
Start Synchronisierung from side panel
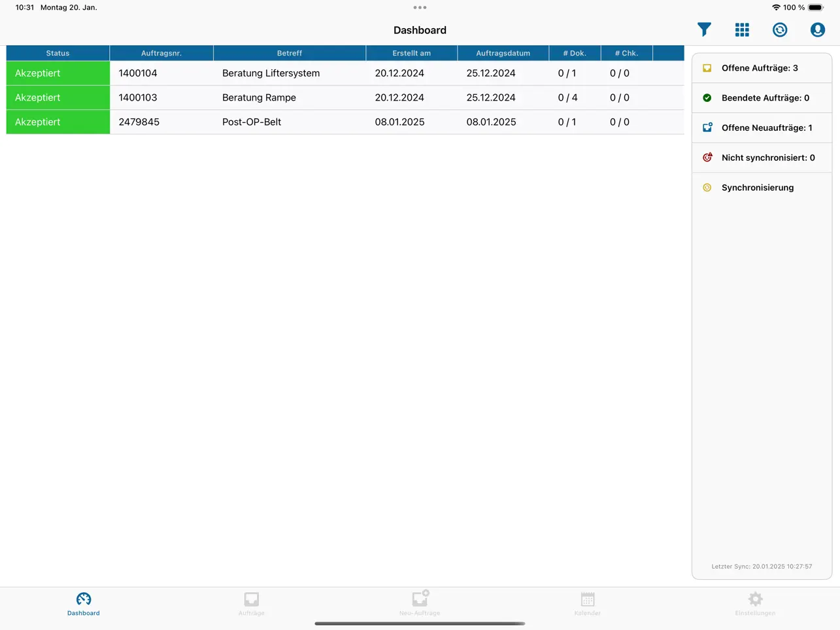pyautogui.click(x=762, y=188)
